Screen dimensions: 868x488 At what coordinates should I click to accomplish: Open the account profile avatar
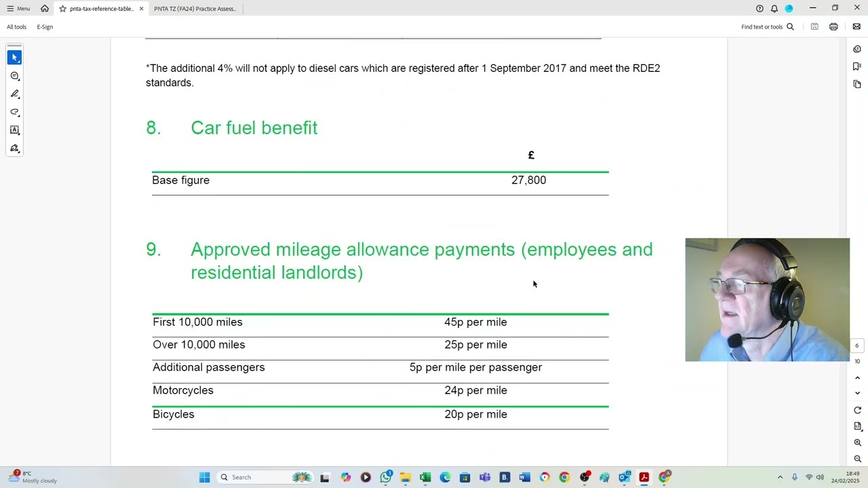click(789, 9)
